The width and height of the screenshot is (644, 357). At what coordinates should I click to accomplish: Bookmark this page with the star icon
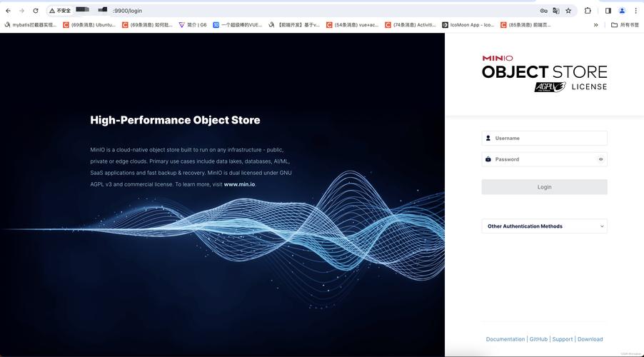pyautogui.click(x=568, y=11)
